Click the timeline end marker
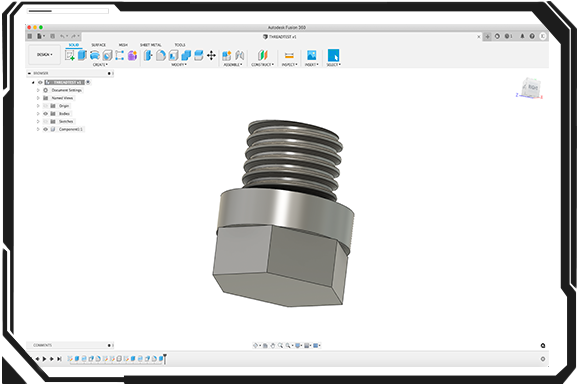Image resolution: width=577 pixels, height=385 pixels. [165, 358]
